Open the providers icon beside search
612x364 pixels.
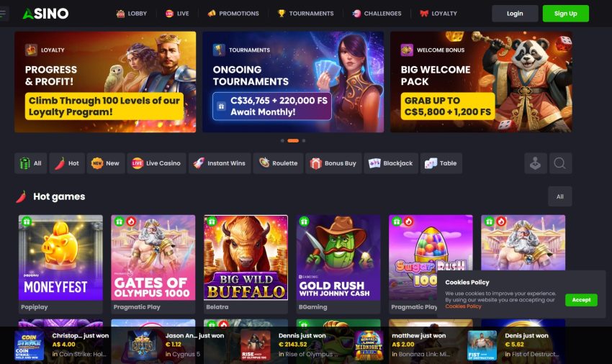click(535, 163)
